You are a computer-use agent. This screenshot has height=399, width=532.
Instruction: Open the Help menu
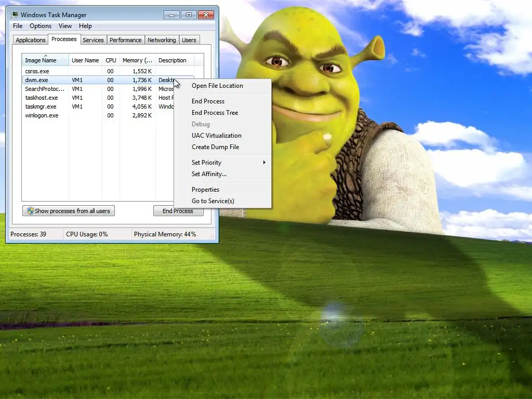pos(85,26)
